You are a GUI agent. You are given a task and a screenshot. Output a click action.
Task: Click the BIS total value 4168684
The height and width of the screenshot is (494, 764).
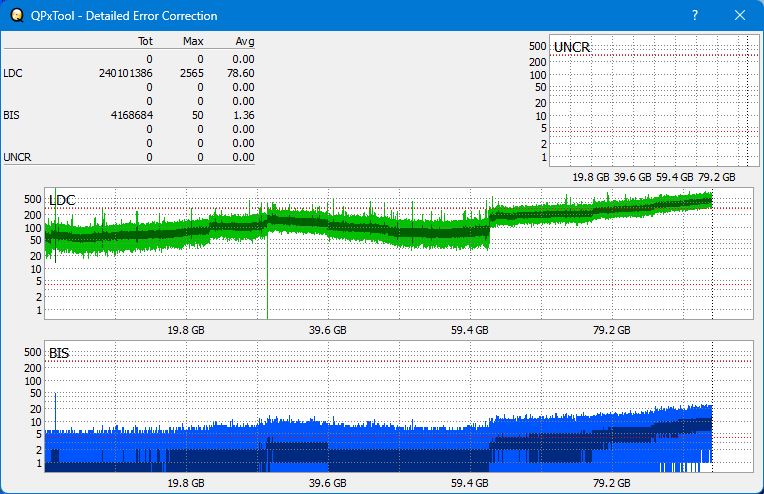[x=132, y=115]
